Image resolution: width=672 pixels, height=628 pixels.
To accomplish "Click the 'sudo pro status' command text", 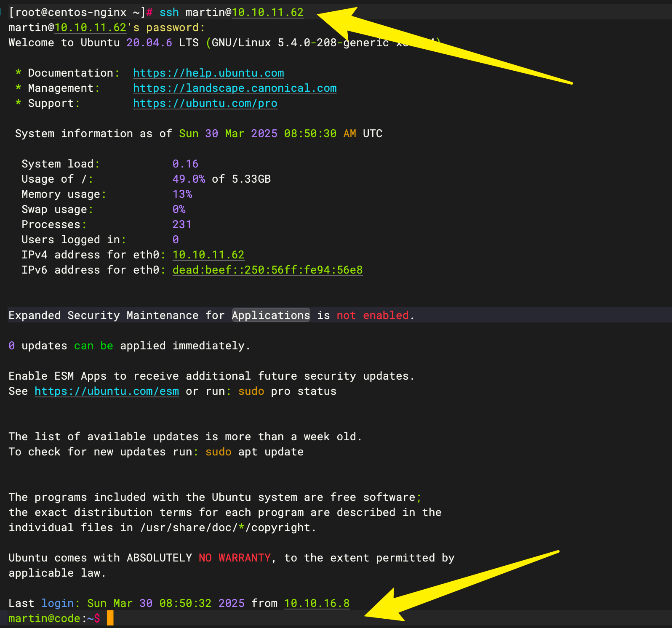I will [x=287, y=391].
